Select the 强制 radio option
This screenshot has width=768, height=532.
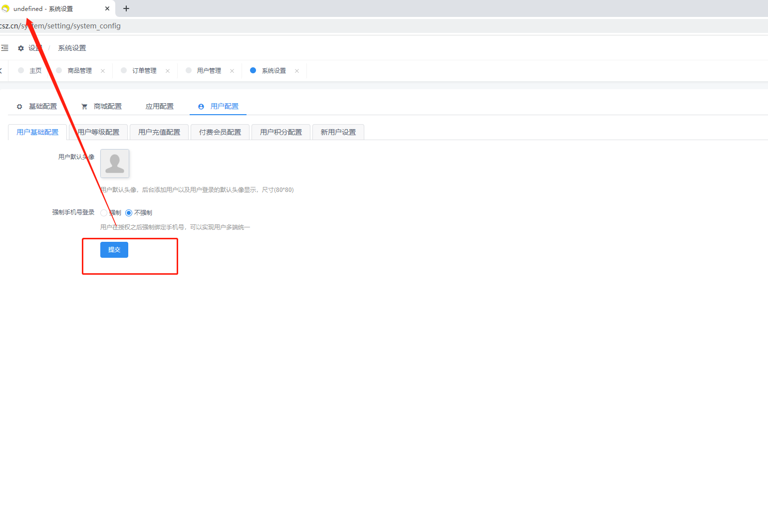point(104,213)
